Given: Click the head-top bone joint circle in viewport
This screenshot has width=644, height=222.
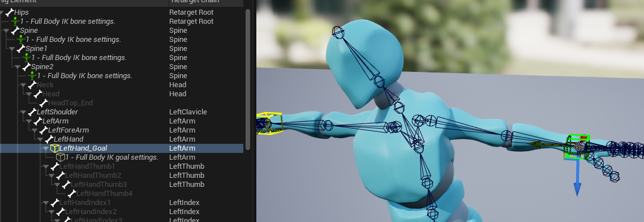Looking at the screenshot, I should click(338, 32).
